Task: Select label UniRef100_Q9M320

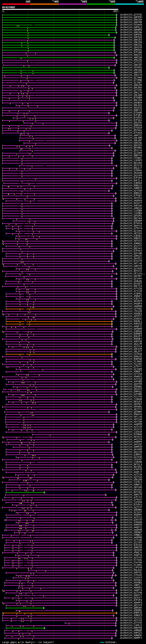Action: pyautogui.click(x=131, y=256)
